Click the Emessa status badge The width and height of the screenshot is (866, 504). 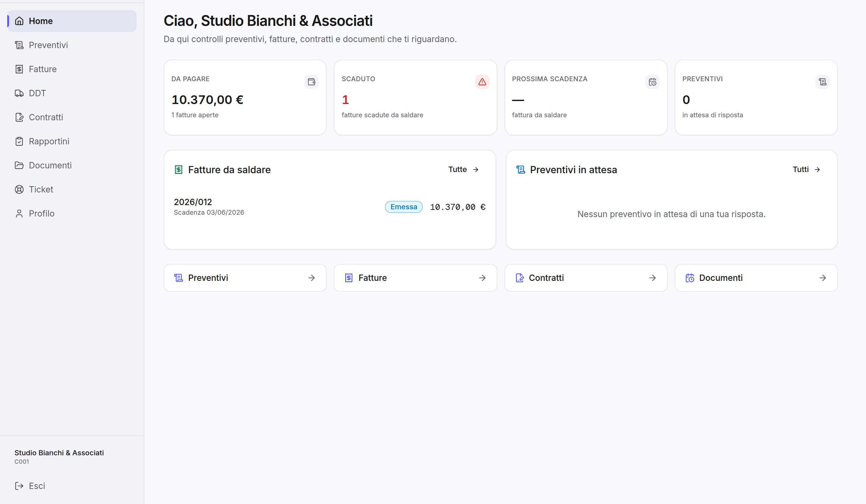point(404,207)
